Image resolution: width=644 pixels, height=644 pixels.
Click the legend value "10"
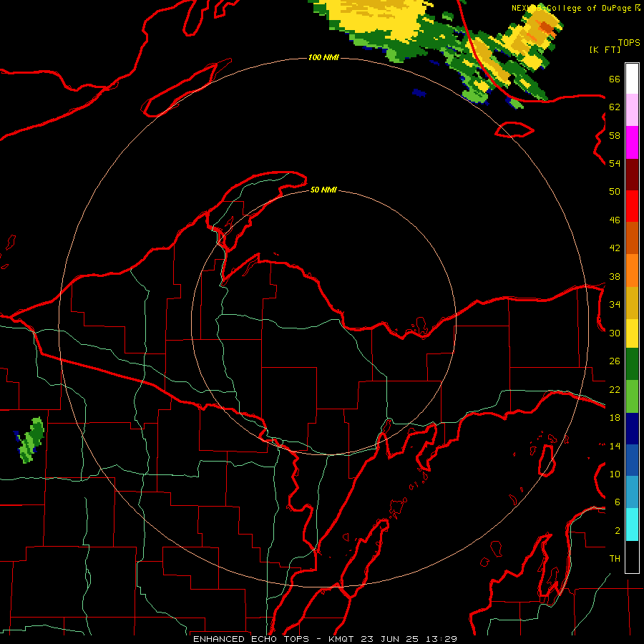pos(615,474)
